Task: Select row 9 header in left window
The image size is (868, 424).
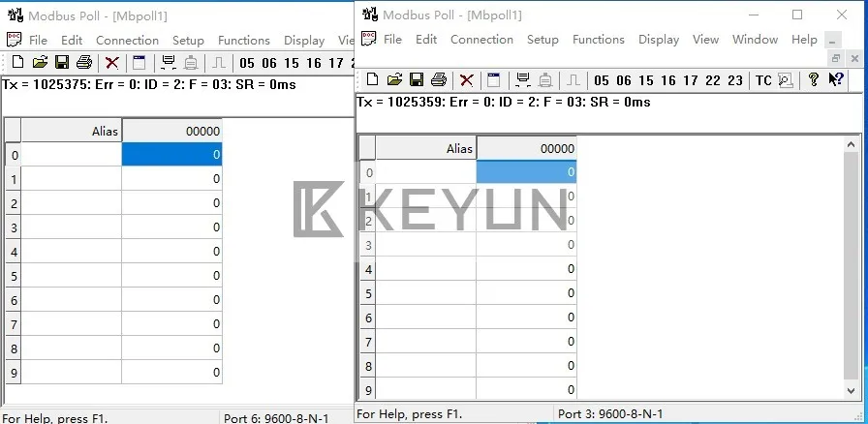Action: tap(14, 373)
